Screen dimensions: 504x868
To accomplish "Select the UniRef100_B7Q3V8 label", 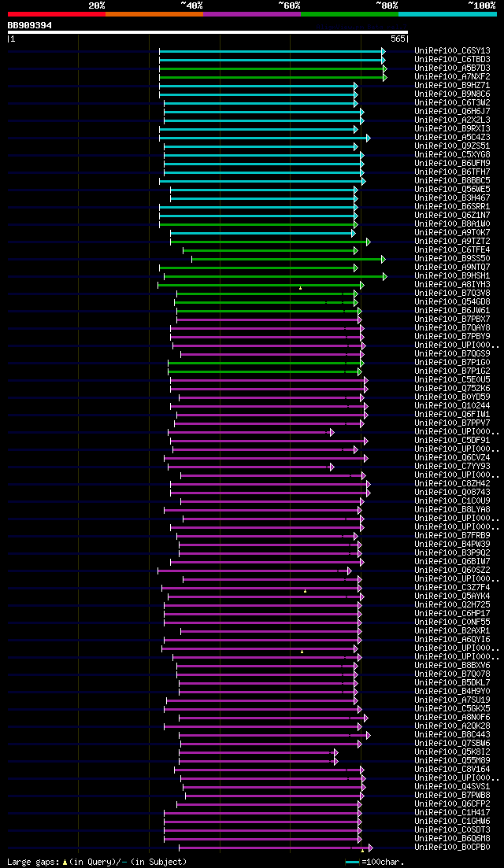I will point(452,294).
